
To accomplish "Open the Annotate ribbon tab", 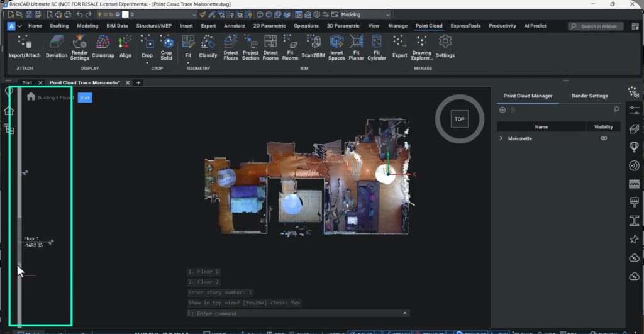I will (235, 26).
